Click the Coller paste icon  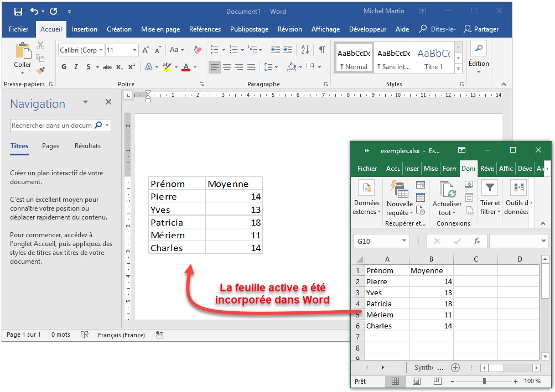tap(23, 52)
